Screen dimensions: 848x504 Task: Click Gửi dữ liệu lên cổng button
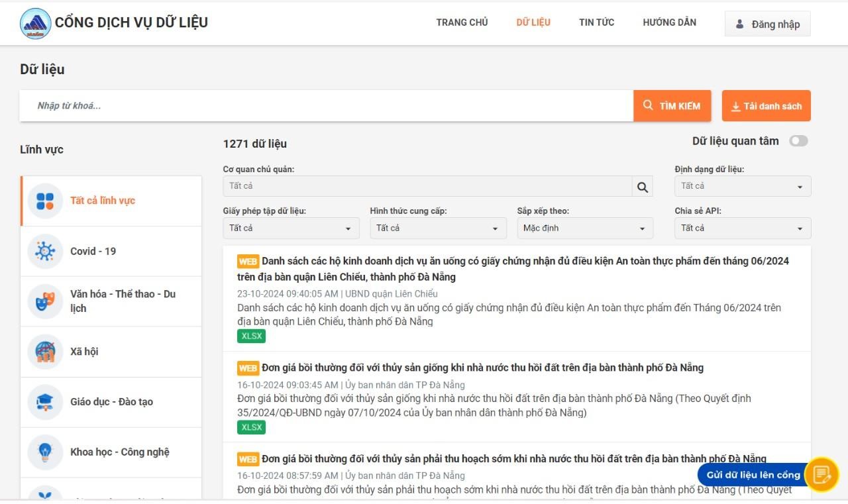[x=754, y=475]
